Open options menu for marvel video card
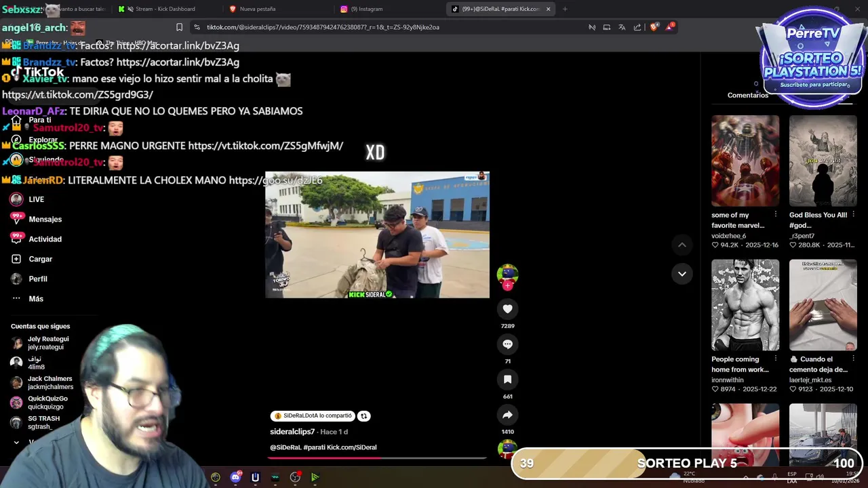The image size is (868, 488). click(x=776, y=215)
